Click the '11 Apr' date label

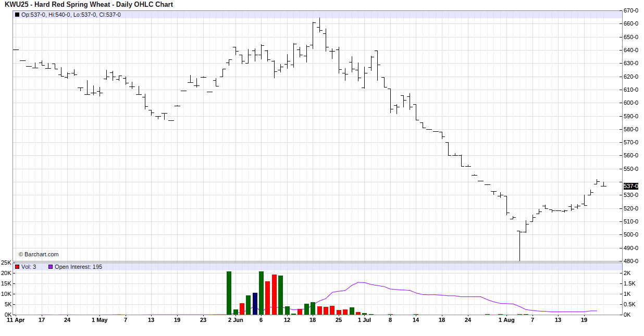point(16,320)
